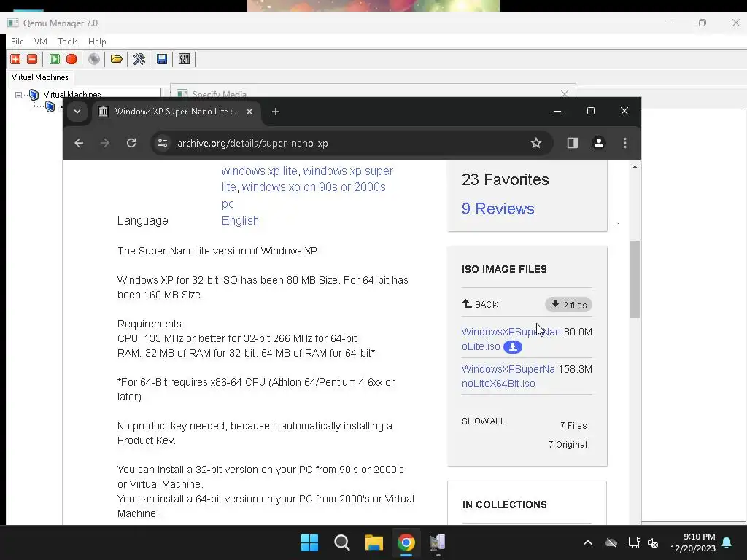The height and width of the screenshot is (560, 747).
Task: Click Qemu Manager taskbar icon
Action: pos(438,542)
